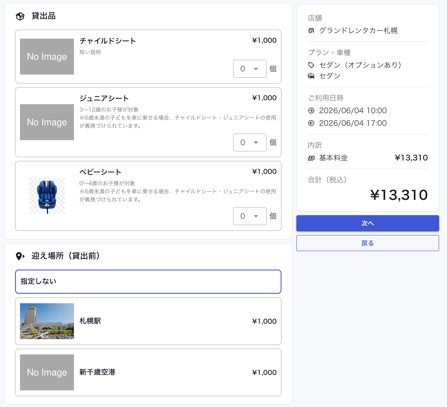Open the ジュニアシート quantity dropdown
The image size is (447, 407).
(250, 142)
